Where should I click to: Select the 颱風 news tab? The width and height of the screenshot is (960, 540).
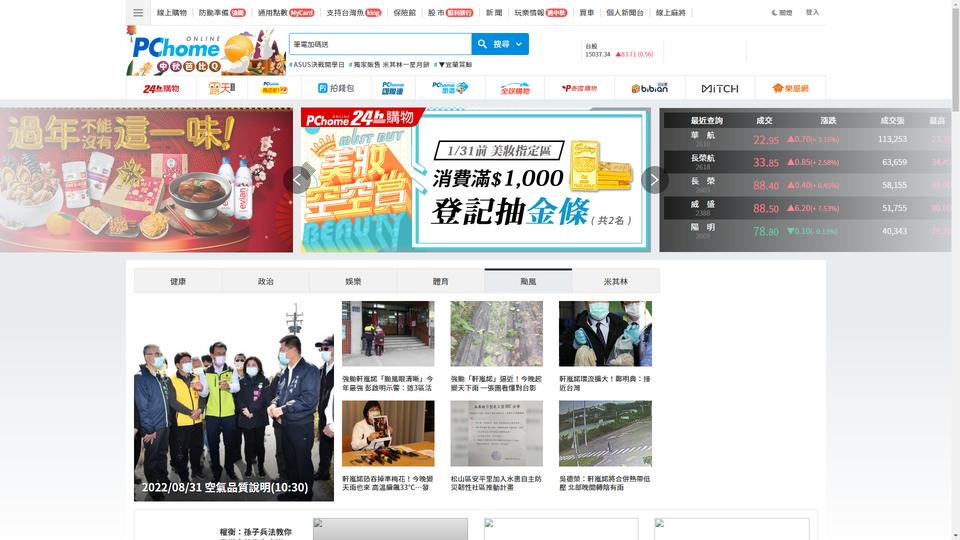click(528, 281)
